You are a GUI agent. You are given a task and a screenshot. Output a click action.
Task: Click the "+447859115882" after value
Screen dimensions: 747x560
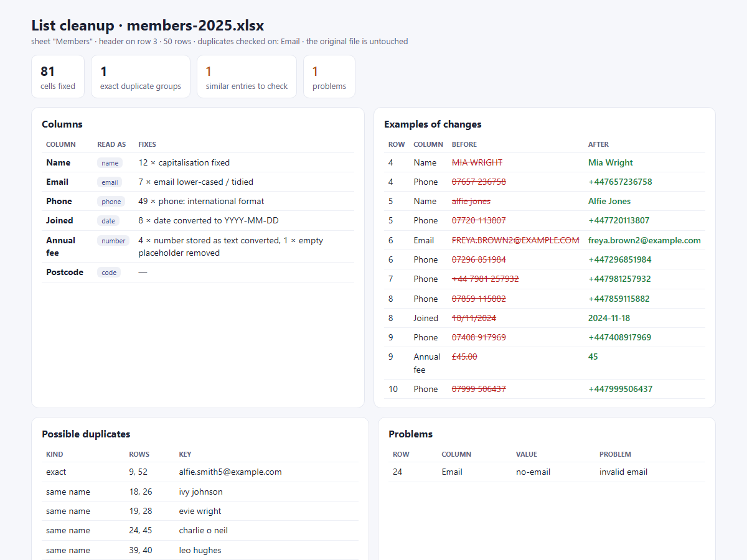tap(619, 299)
